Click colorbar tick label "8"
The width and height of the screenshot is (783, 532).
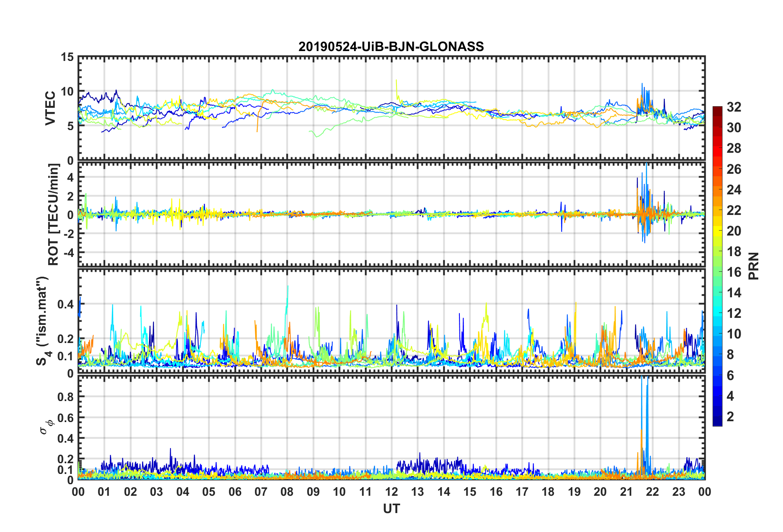[x=730, y=355]
